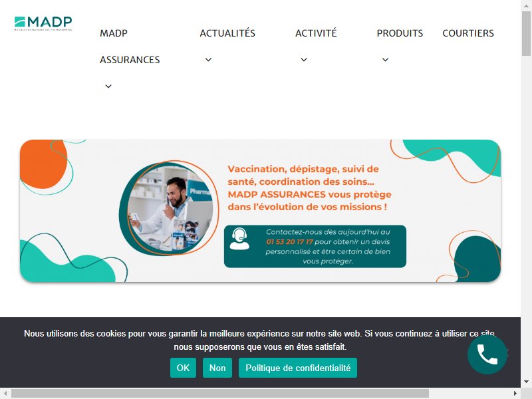The width and height of the screenshot is (532, 399).
Task: Open the Actualités menu item
Action: [227, 33]
